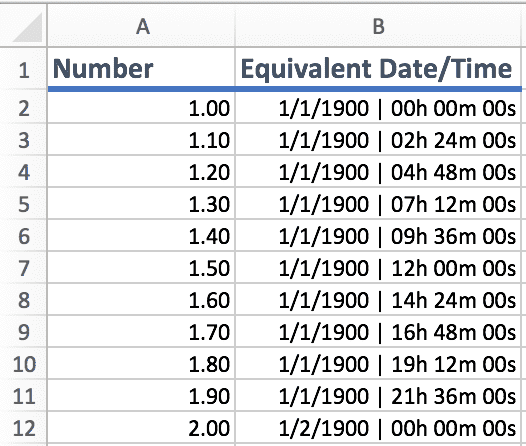Select cell containing 1.30

point(141,204)
